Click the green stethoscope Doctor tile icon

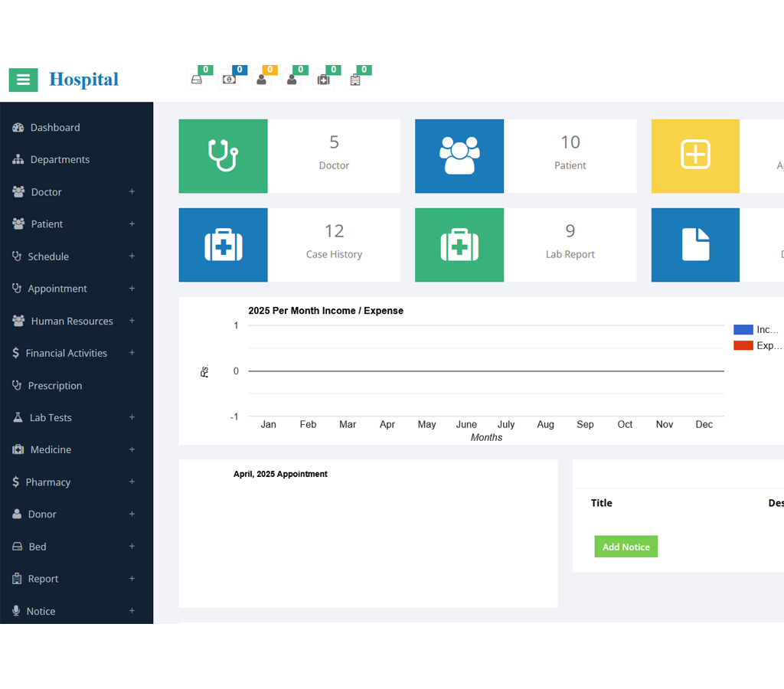[223, 156]
